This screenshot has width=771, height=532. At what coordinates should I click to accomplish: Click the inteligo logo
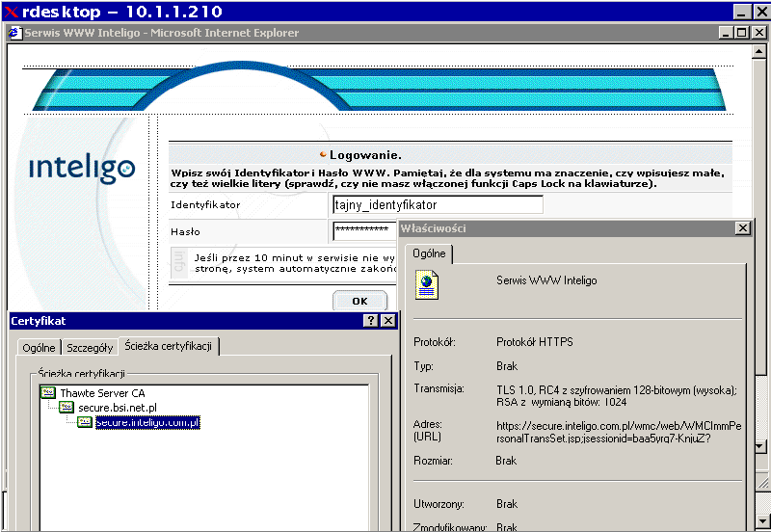(82, 168)
